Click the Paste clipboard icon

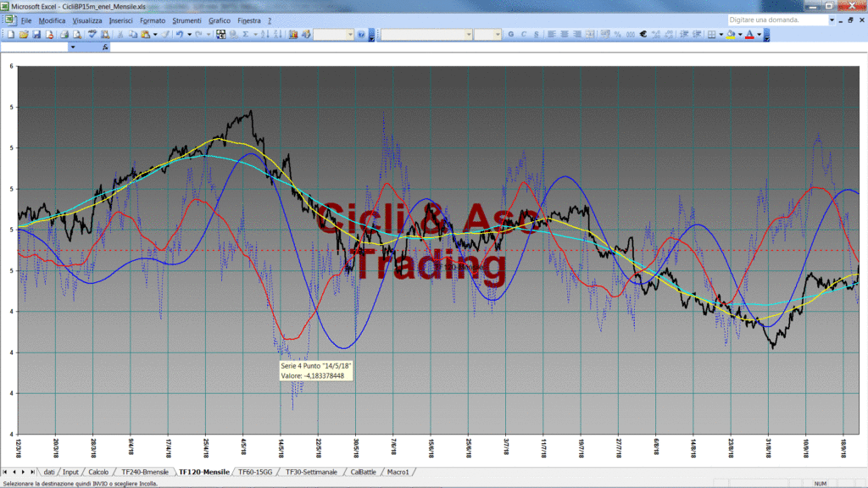click(145, 34)
